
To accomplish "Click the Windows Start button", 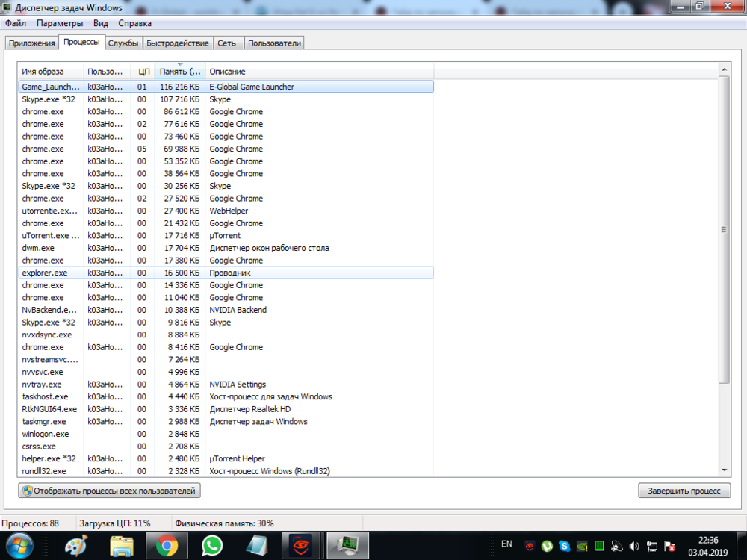I will point(20,546).
